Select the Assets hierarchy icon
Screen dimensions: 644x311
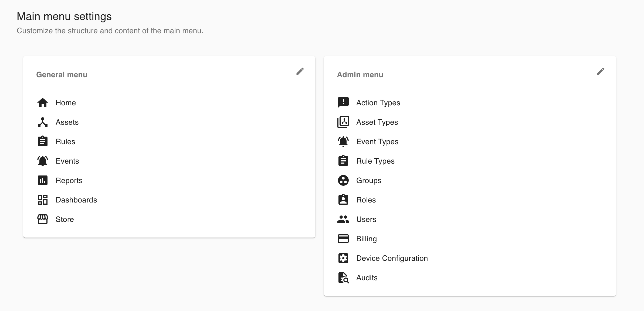click(x=43, y=122)
